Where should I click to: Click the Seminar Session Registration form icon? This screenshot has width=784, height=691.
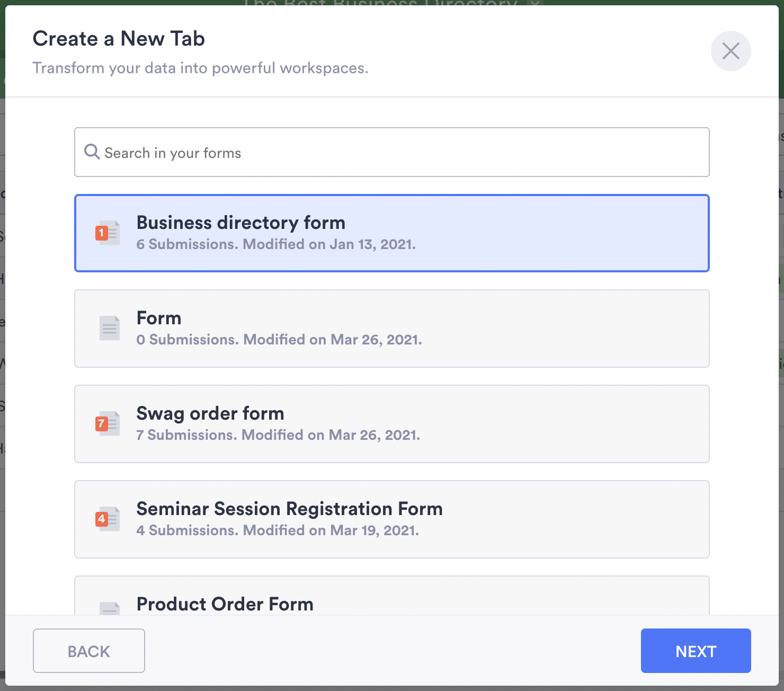(108, 519)
